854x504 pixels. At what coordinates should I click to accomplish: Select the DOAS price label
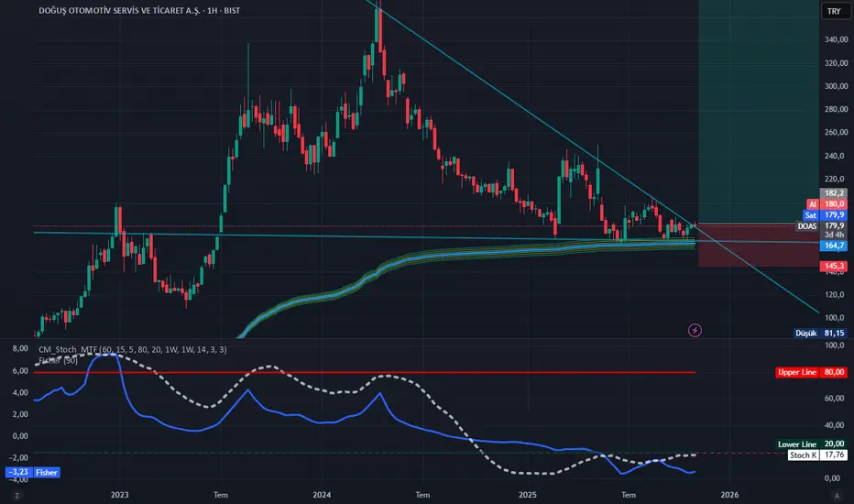tap(807, 226)
